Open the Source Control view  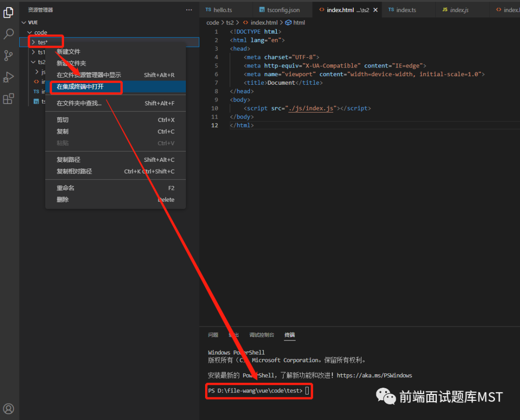[8, 55]
